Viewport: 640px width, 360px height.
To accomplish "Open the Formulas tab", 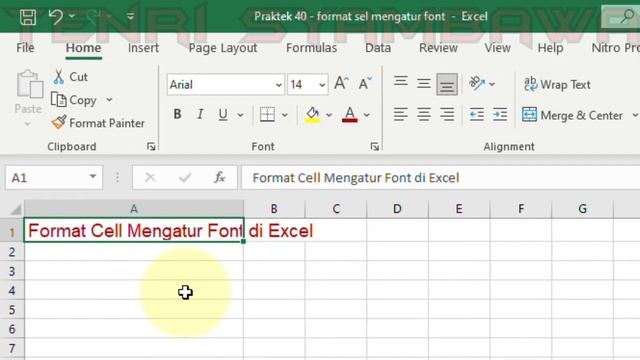I will pos(311,48).
